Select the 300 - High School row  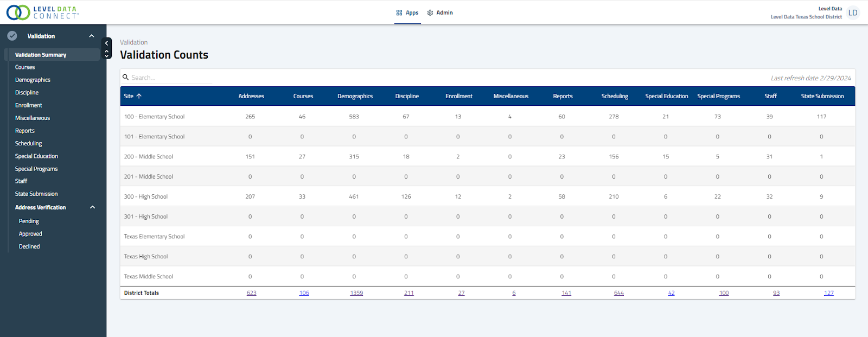click(x=488, y=196)
